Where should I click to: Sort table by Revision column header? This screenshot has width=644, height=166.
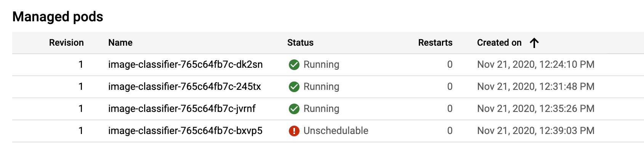(x=66, y=43)
